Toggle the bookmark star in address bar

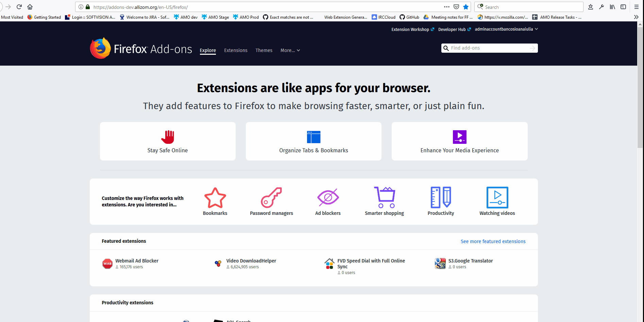(x=465, y=7)
